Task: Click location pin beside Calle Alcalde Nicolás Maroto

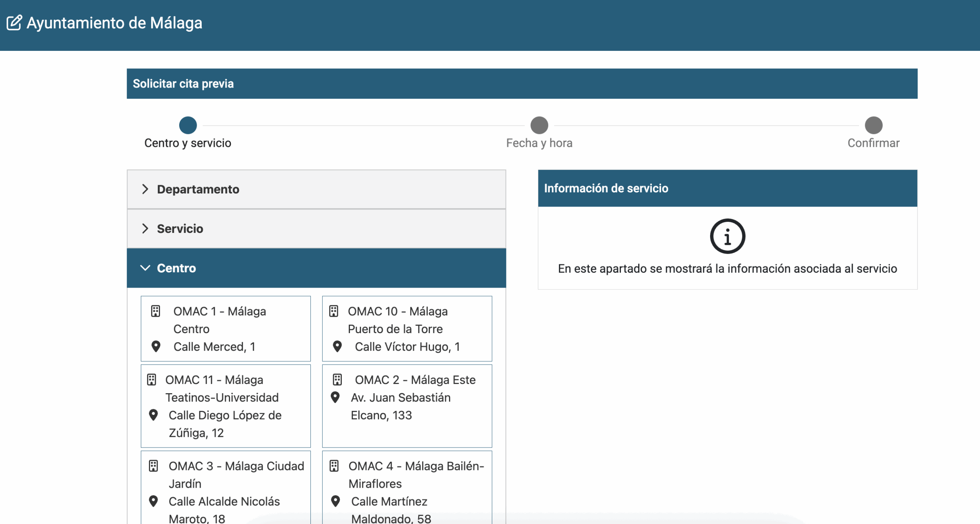Action: pyautogui.click(x=154, y=501)
